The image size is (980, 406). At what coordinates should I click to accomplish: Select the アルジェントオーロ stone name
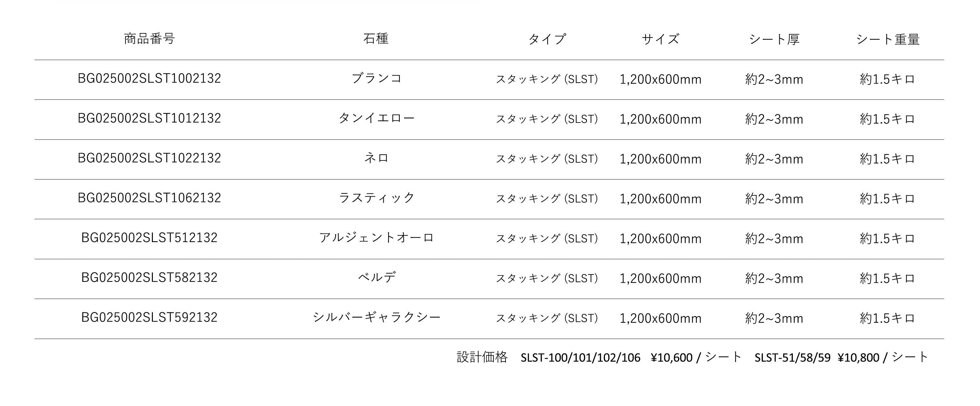pyautogui.click(x=376, y=238)
